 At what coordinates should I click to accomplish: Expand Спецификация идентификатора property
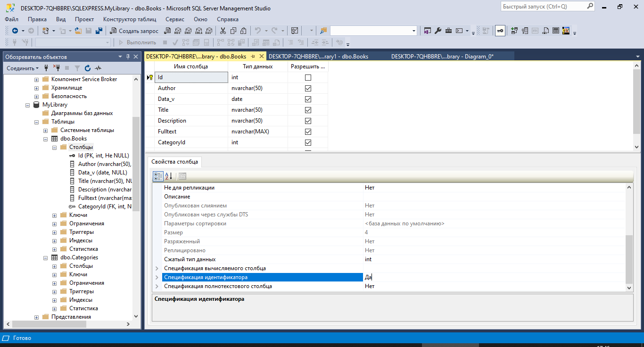coord(157,277)
